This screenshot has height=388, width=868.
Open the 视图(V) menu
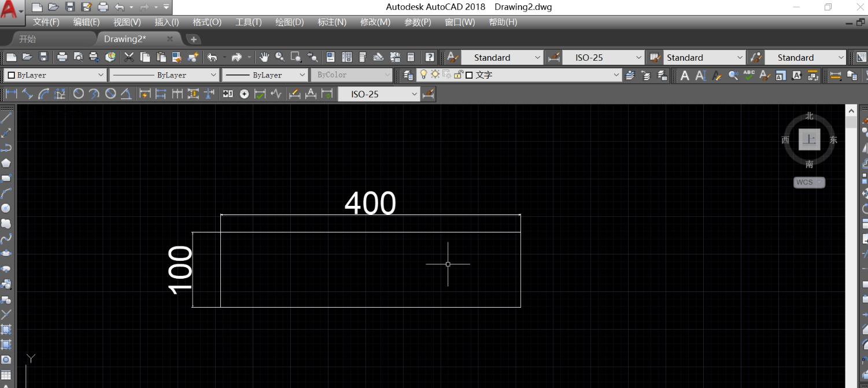click(127, 22)
